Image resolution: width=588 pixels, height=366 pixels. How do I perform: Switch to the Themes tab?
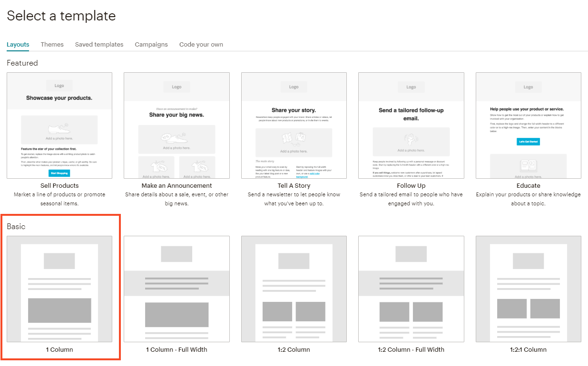[52, 44]
